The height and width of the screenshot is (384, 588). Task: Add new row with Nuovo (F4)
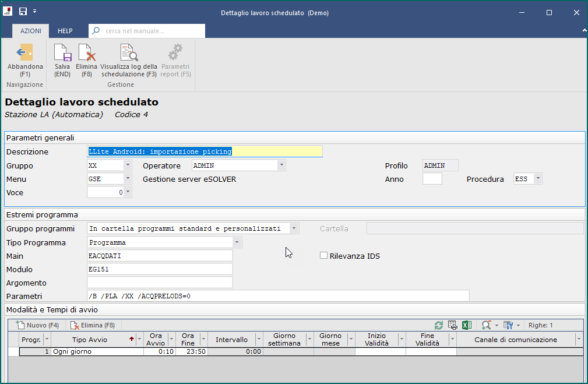coord(37,325)
